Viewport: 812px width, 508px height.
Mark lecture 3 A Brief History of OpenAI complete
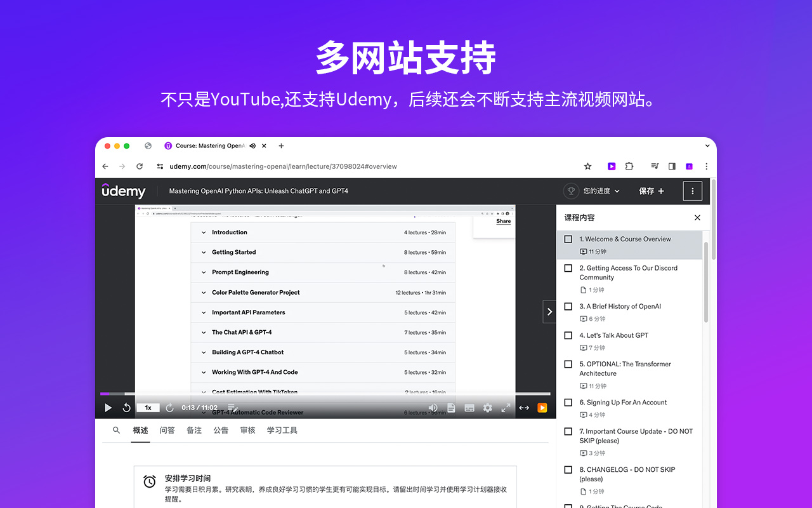point(568,306)
